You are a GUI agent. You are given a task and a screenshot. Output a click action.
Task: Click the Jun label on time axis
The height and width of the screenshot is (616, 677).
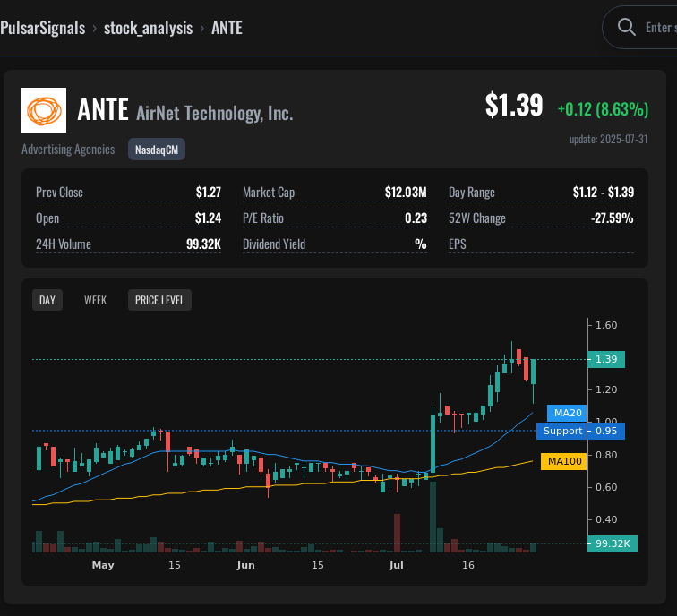245,565
